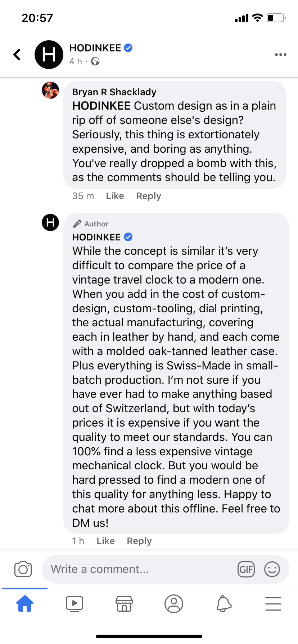This screenshot has width=298, height=644.
Task: Tap HODINKEE avatar beside author reply
Action: (50, 222)
